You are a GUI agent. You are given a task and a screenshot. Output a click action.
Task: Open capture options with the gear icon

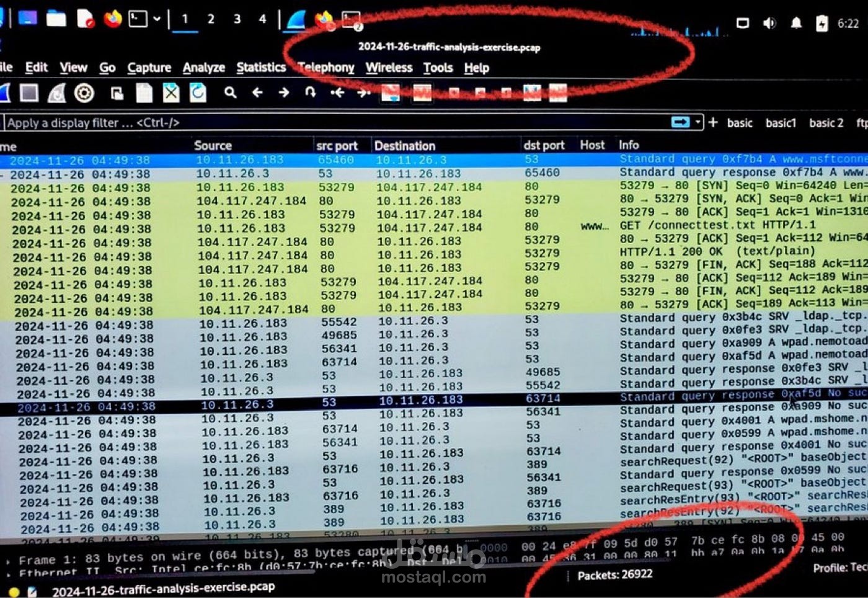(x=82, y=93)
